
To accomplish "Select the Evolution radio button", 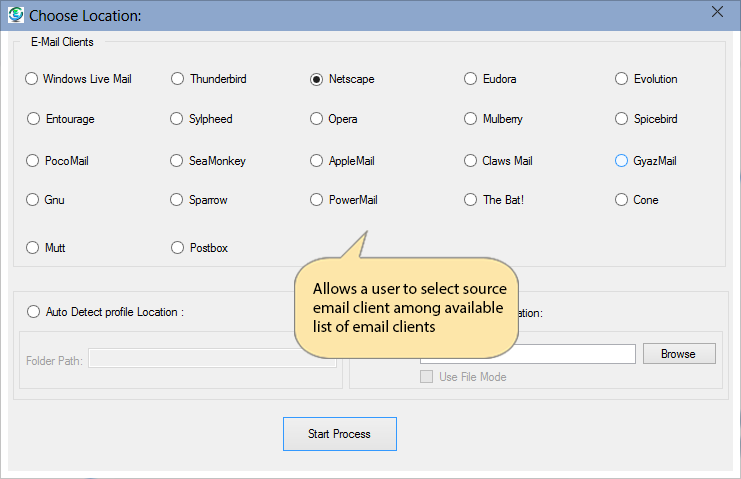I will click(622, 79).
